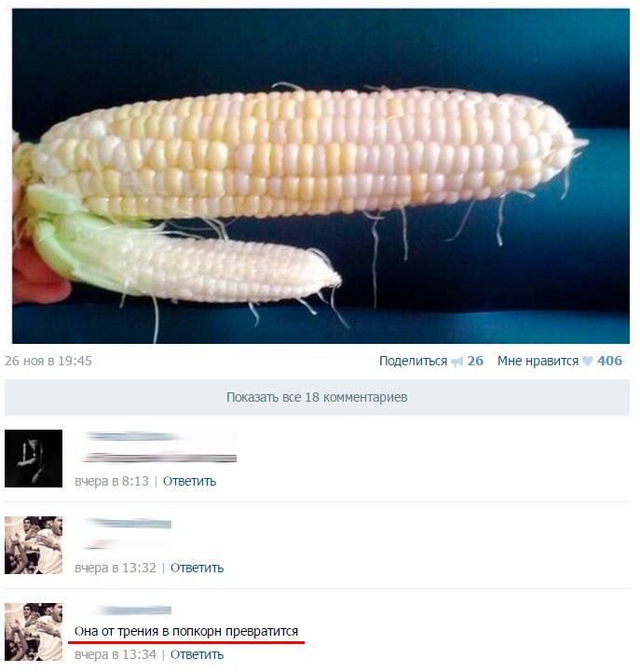Click the blurred name of second commenter
Image resolution: width=640 pixels, height=672 pixels.
(x=129, y=523)
